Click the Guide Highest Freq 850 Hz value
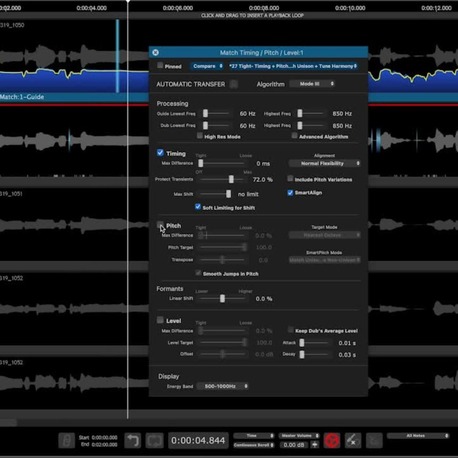Viewport: 458px width, 458px height. coord(342,114)
